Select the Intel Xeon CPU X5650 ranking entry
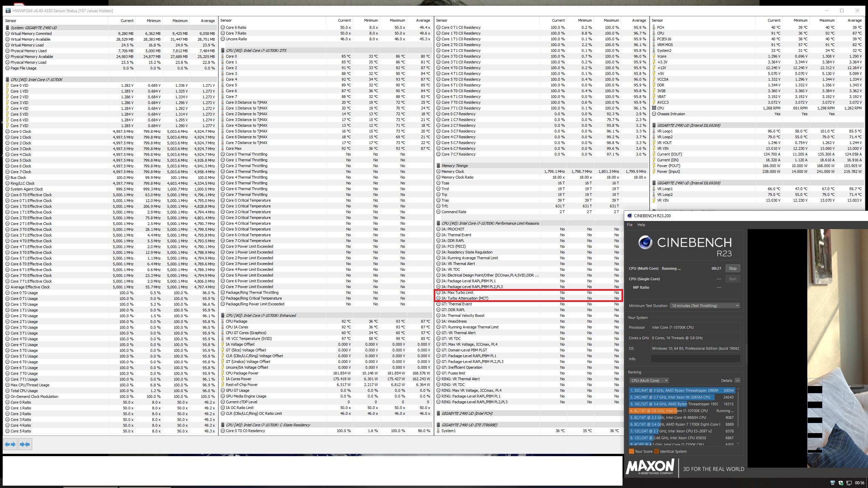Image resolution: width=868 pixels, height=488 pixels. point(682,438)
